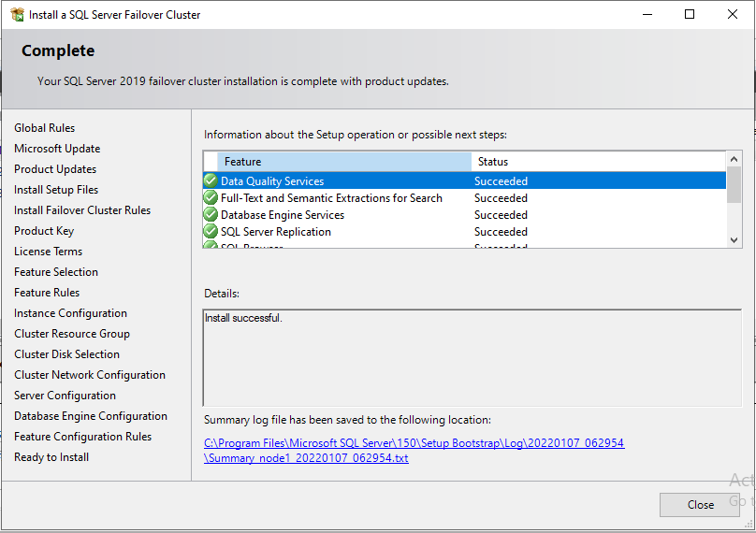Click inside the Details text box
The image size is (756, 533).
point(472,358)
